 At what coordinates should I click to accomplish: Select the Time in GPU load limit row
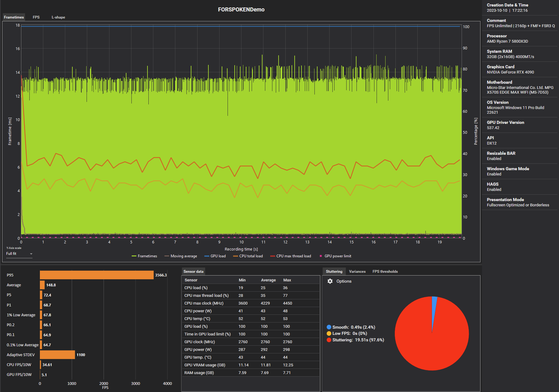[250, 334]
